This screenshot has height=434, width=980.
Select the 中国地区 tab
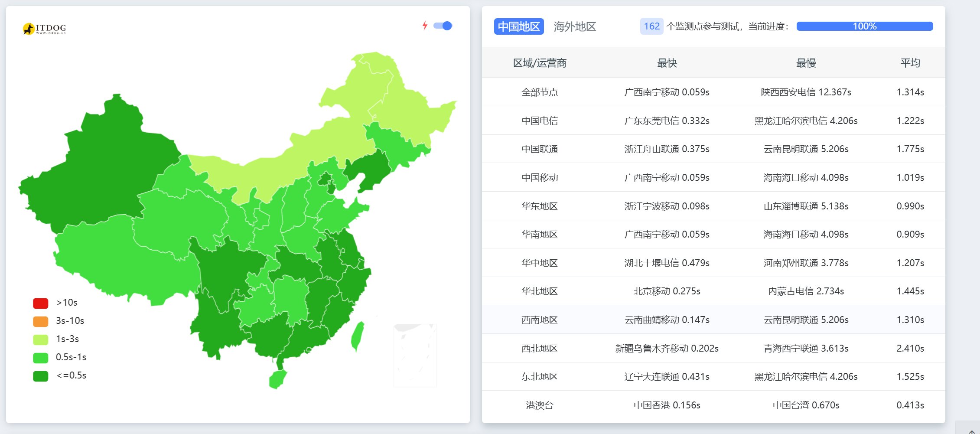pyautogui.click(x=518, y=26)
